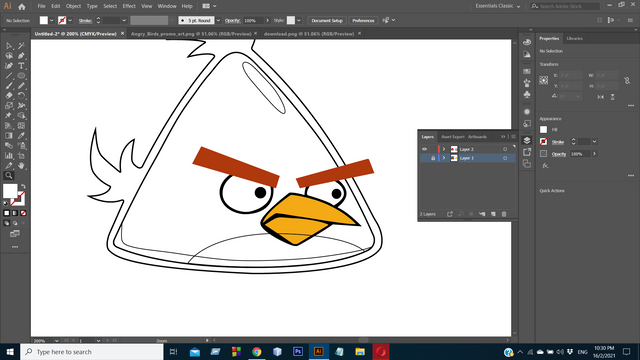Open the Object menu

[x=73, y=6]
